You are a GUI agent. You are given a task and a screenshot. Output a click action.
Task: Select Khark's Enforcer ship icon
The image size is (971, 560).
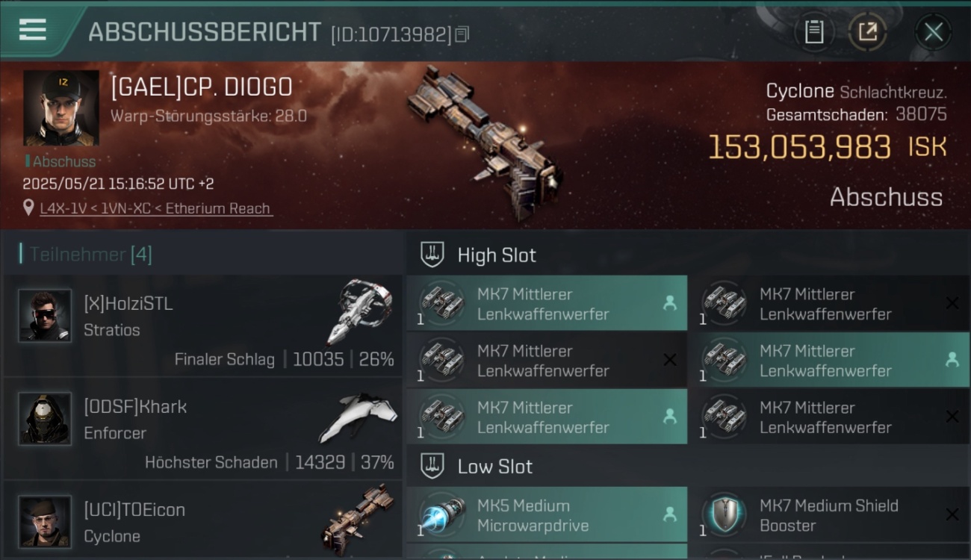[359, 418]
